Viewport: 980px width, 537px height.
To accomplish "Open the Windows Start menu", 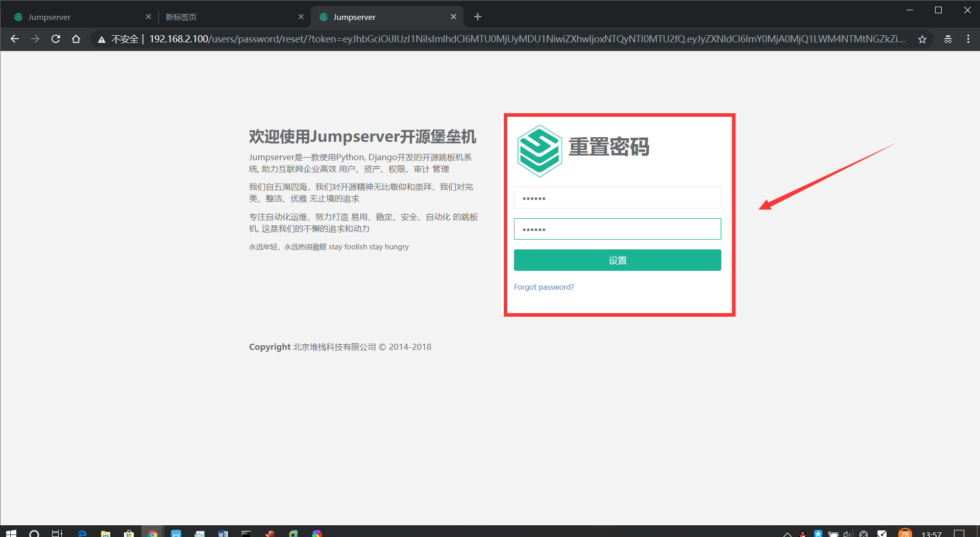I will coord(11,533).
